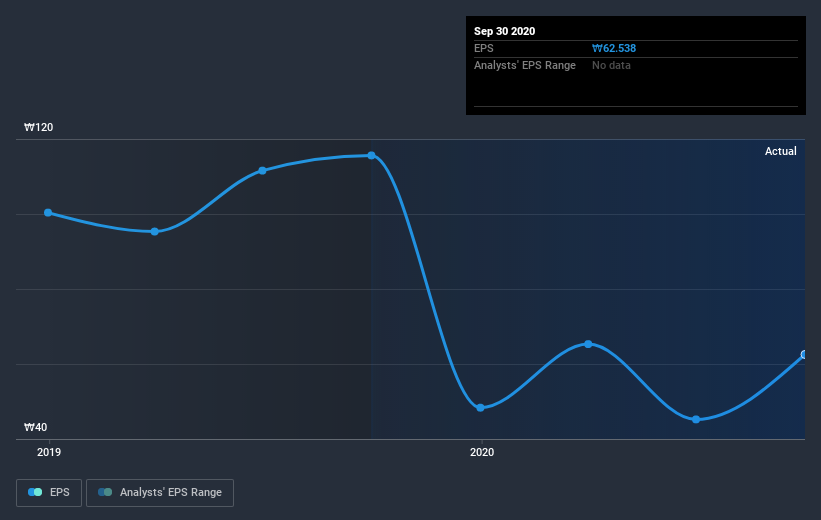This screenshot has height=520, width=821.
Task: Toggle the Analysts' EPS Range legend
Action: 160,492
